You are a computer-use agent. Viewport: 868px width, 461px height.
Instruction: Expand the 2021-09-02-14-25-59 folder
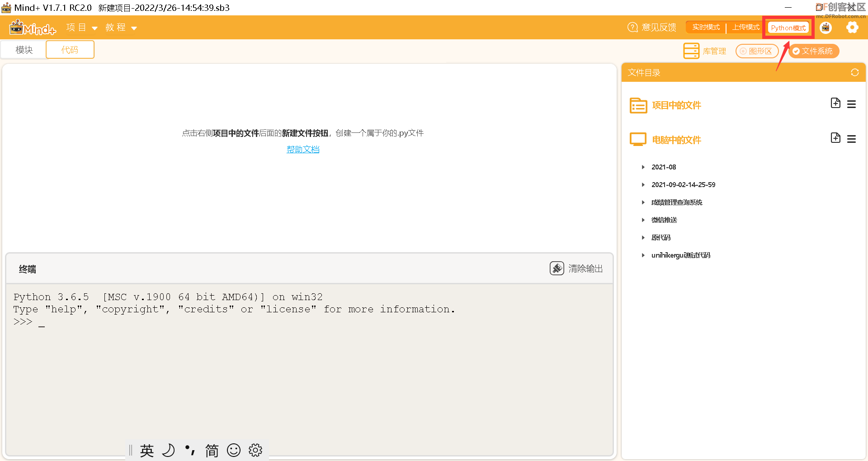coord(643,185)
